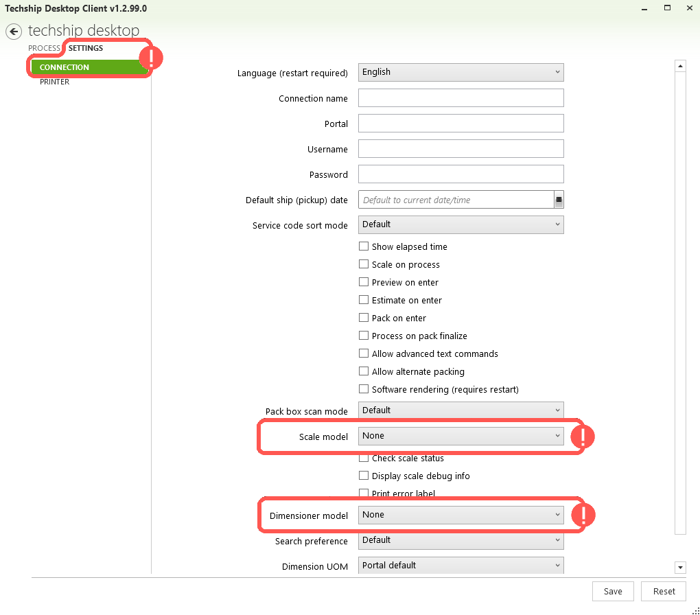Focus the Portal input field
Screen dimensions: 700x615
coord(460,124)
